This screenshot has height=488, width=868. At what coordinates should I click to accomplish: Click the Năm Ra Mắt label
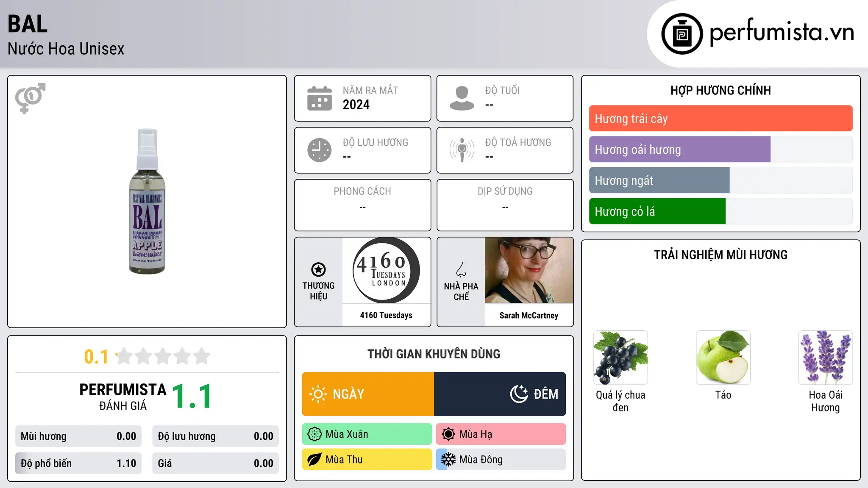coord(370,90)
